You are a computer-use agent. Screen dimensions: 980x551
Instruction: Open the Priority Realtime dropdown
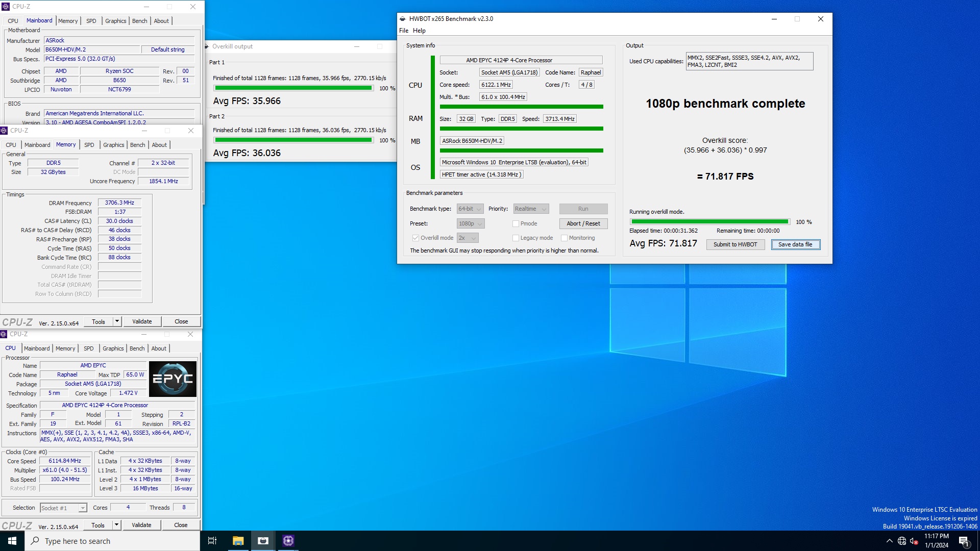[x=531, y=209]
